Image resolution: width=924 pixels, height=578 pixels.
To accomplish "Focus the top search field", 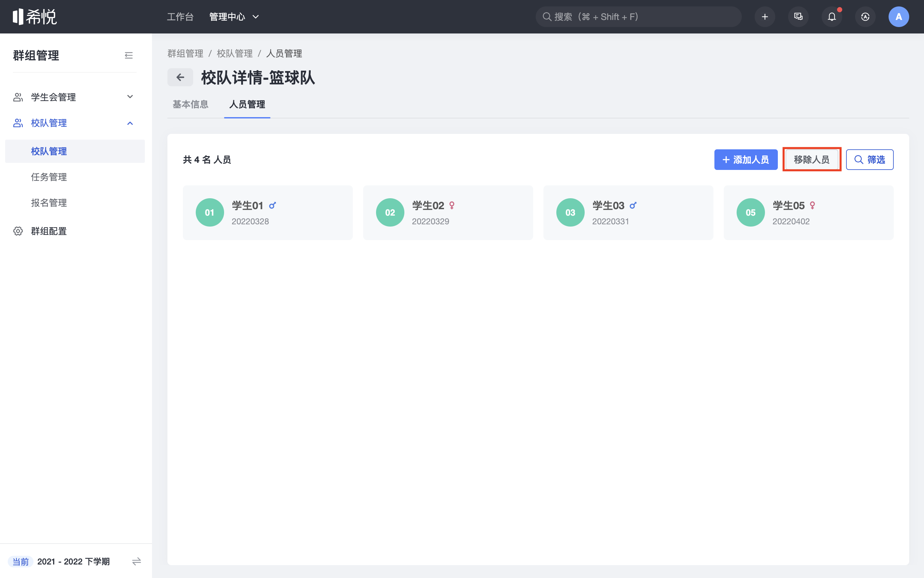I will [638, 17].
